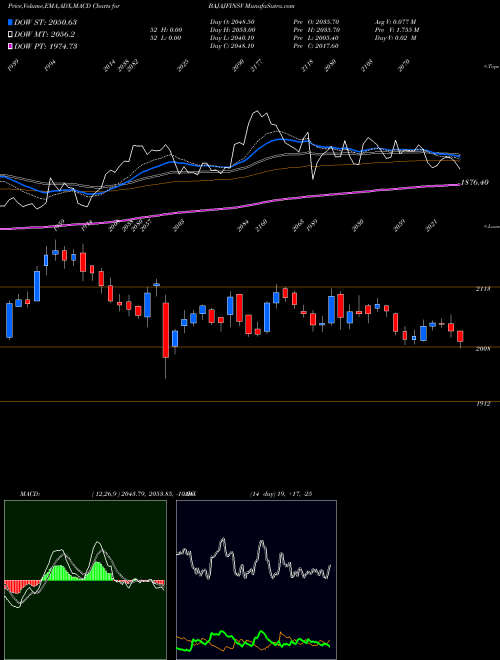Viewport: 500px width, 660px height.
Task: Click the 'Day C: 2048.10' value
Action: coord(232,46)
